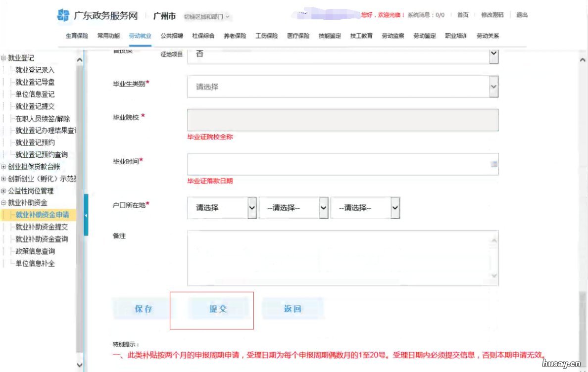Open the 毕业生类别 dropdown
This screenshot has height=372, width=588.
pyautogui.click(x=493, y=86)
